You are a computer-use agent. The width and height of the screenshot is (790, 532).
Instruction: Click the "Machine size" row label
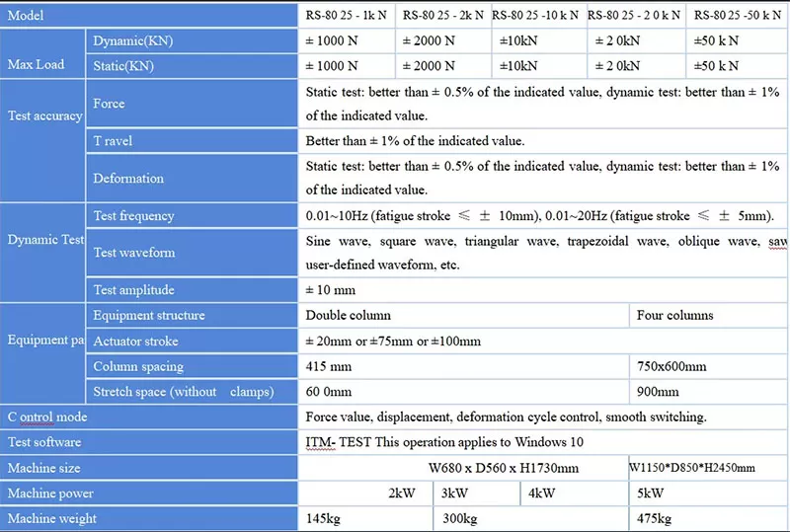43,468
